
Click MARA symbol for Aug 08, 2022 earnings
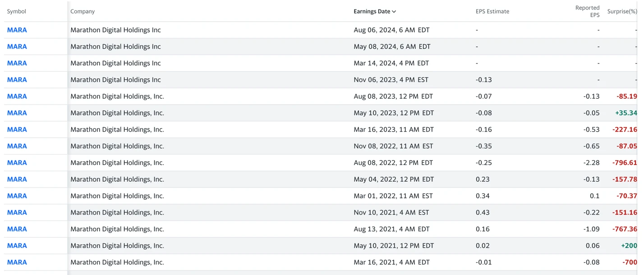tap(17, 163)
